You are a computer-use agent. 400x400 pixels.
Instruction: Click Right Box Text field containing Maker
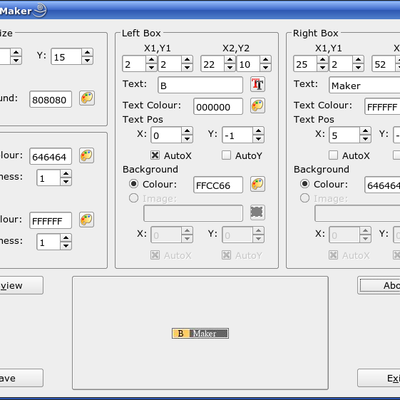coord(365,85)
